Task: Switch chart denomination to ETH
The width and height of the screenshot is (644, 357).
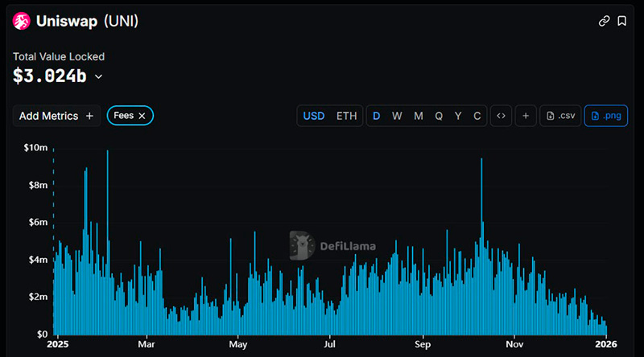Action: pyautogui.click(x=347, y=116)
